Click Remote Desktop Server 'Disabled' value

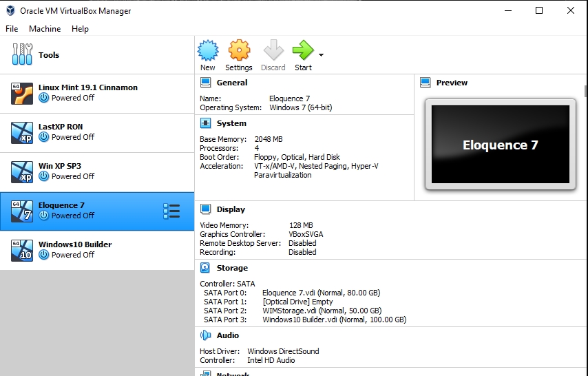click(302, 243)
